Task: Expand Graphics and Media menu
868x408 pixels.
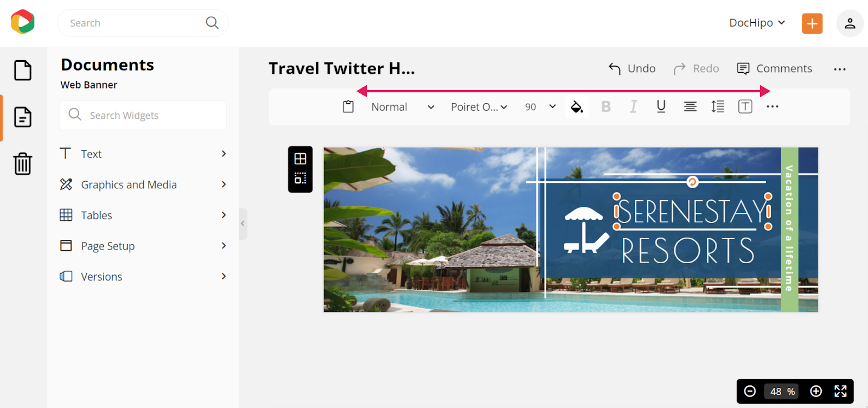Action: click(x=143, y=184)
